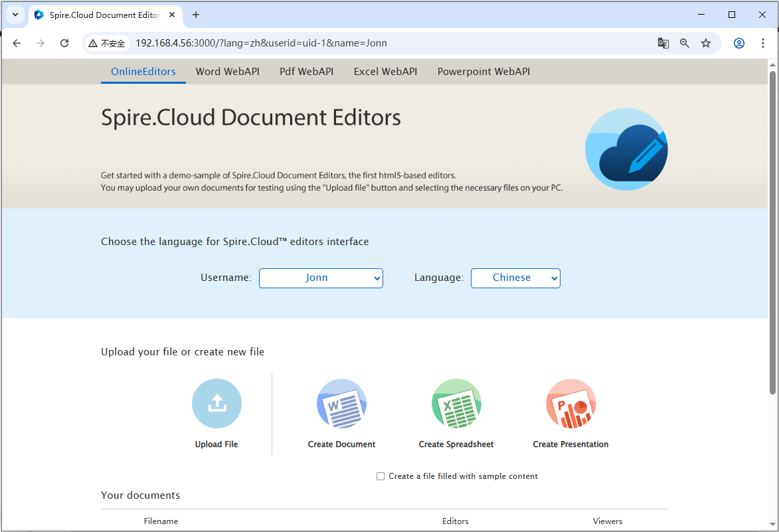The image size is (779, 532).
Task: Open the Chrome profile avatar icon
Action: click(739, 43)
